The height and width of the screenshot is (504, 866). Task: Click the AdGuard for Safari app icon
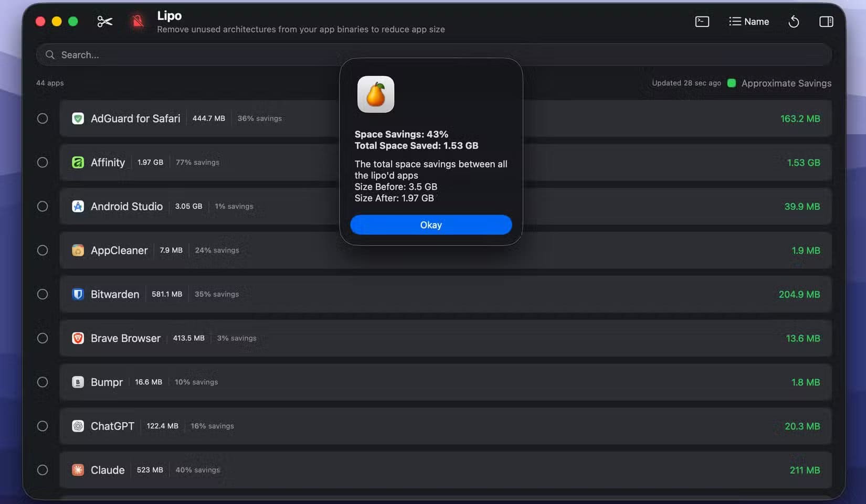pos(78,119)
